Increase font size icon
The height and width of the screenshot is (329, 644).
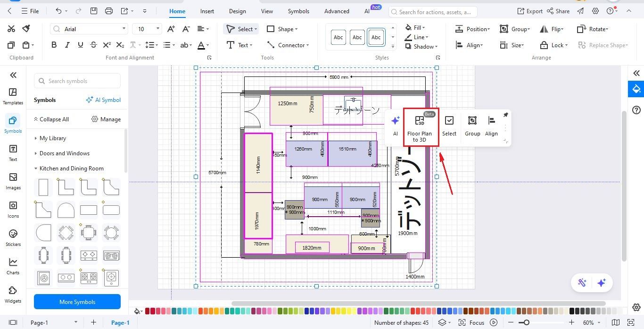[171, 29]
